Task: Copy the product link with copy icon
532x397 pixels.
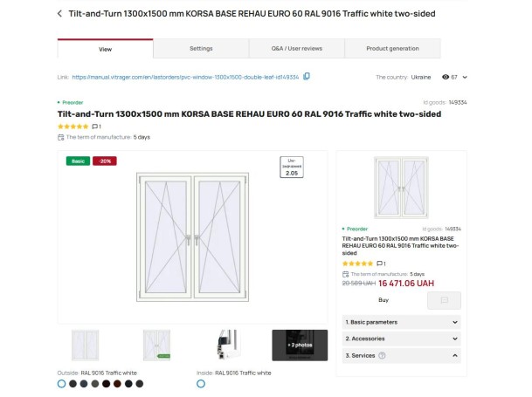Action: click(307, 77)
